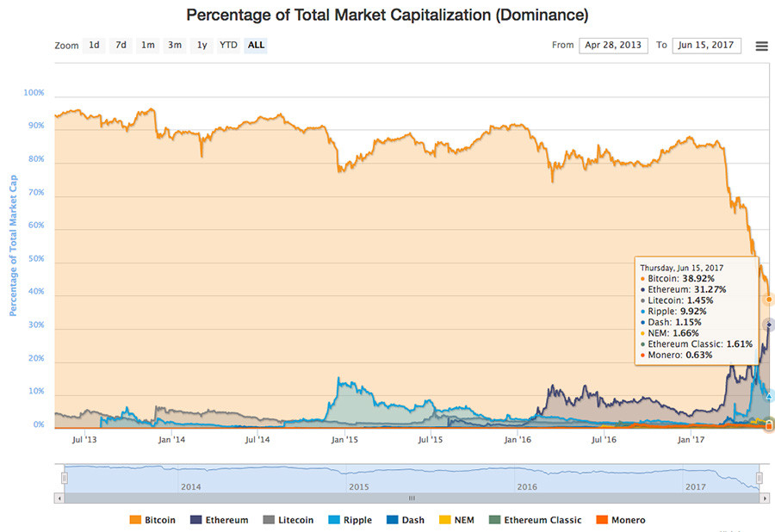
Task: Click the Ethereum data point marker
Action: 769,325
